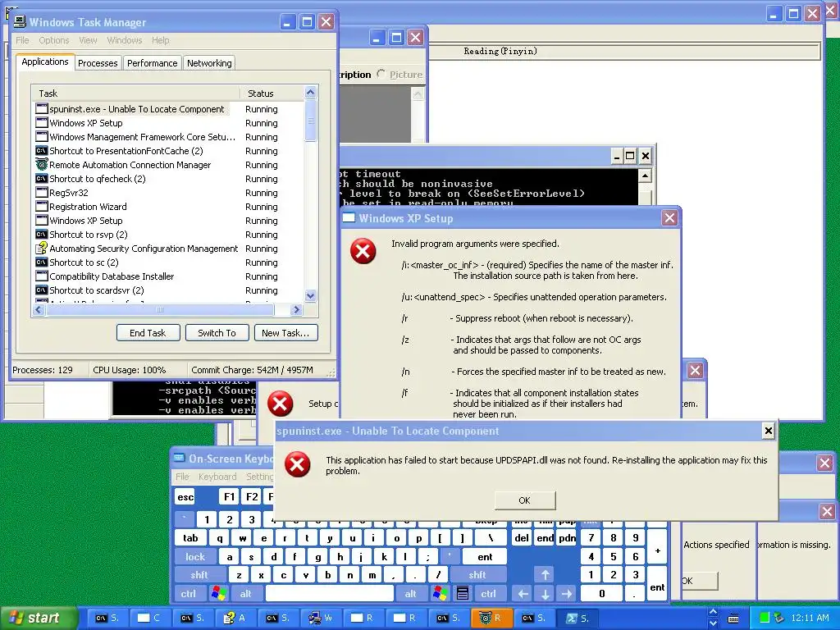Click the green Task Manager CPU tray icon
The image size is (840, 630).
765,618
